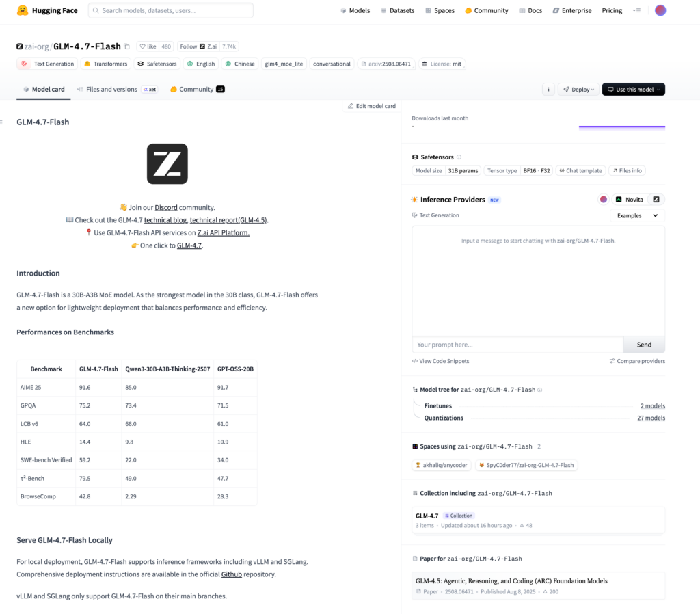Expand the Deploy dropdown
Image resolution: width=700 pixels, height=614 pixels.
point(578,90)
